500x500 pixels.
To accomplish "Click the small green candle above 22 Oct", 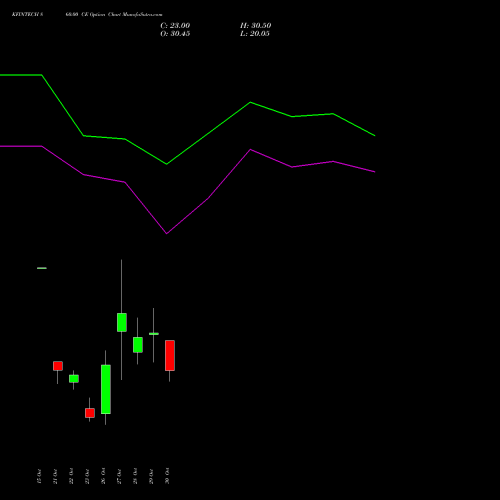I will click(74, 379).
